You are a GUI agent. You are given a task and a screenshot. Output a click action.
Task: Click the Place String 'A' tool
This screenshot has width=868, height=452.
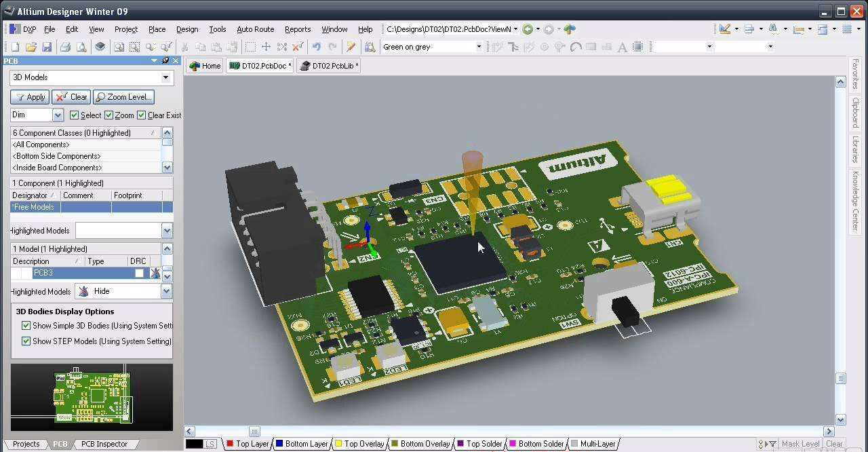coord(622,47)
